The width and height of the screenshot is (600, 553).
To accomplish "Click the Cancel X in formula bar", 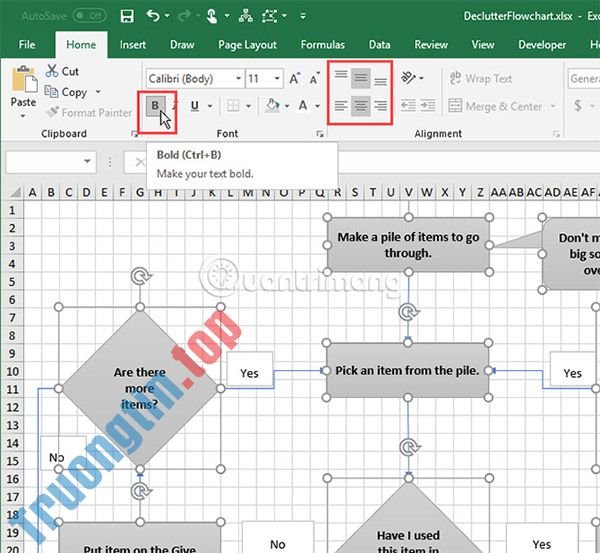I will 140,162.
